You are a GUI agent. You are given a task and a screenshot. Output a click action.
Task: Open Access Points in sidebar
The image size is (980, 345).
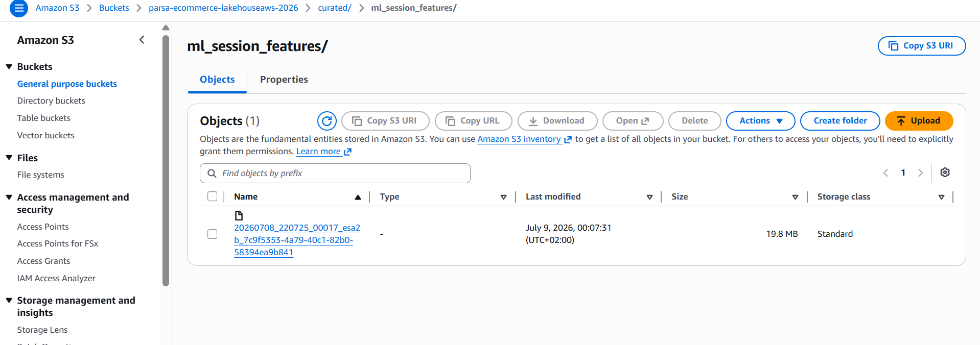pos(43,227)
